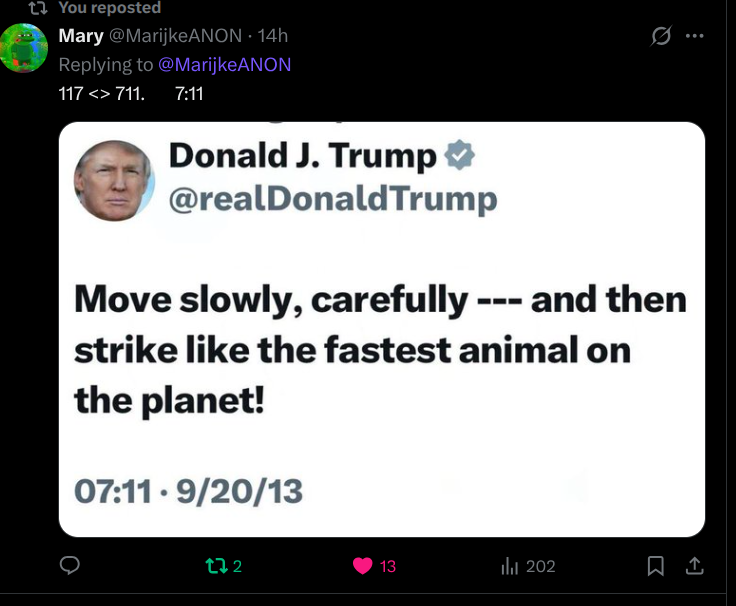The height and width of the screenshot is (606, 736).
Task: Click the purple @MarijkeANON replying-to mention
Action: coord(225,64)
